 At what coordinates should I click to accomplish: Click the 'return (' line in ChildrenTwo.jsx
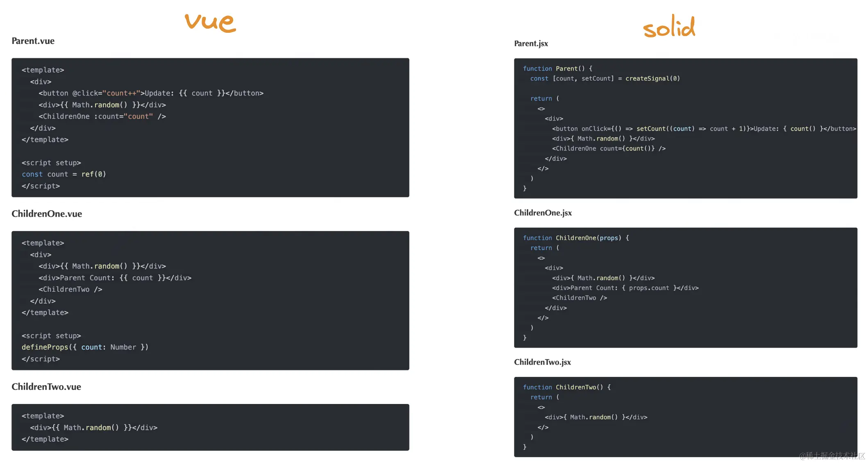point(545,397)
